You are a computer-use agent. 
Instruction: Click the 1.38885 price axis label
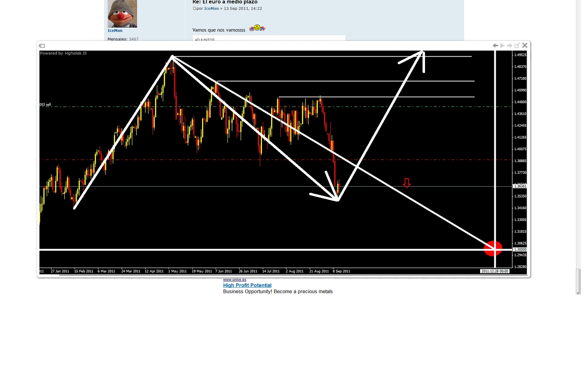pyautogui.click(x=520, y=161)
